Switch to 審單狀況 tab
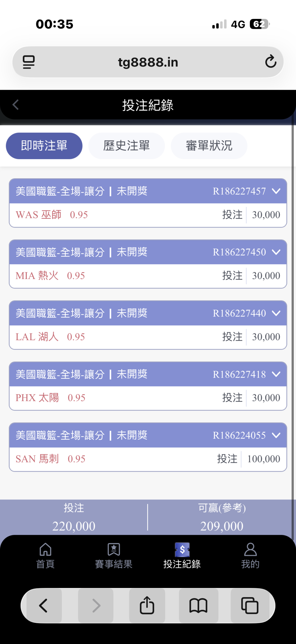Viewport: 296px width, 644px height. pyautogui.click(x=209, y=146)
